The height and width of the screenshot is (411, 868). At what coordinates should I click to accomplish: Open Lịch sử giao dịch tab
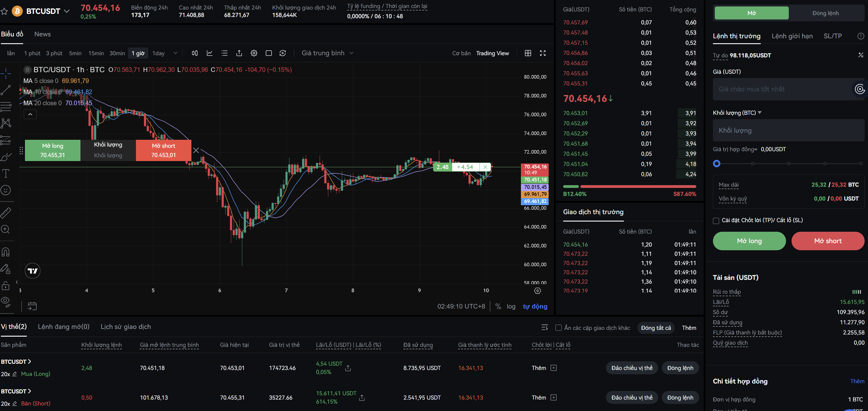click(126, 327)
